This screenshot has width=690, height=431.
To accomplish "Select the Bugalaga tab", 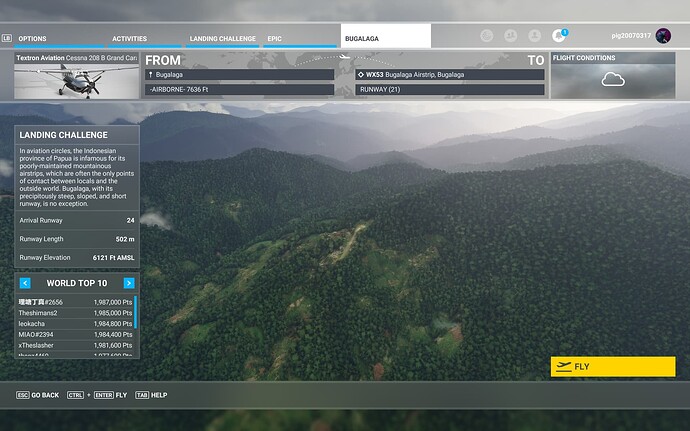I will click(x=385, y=38).
